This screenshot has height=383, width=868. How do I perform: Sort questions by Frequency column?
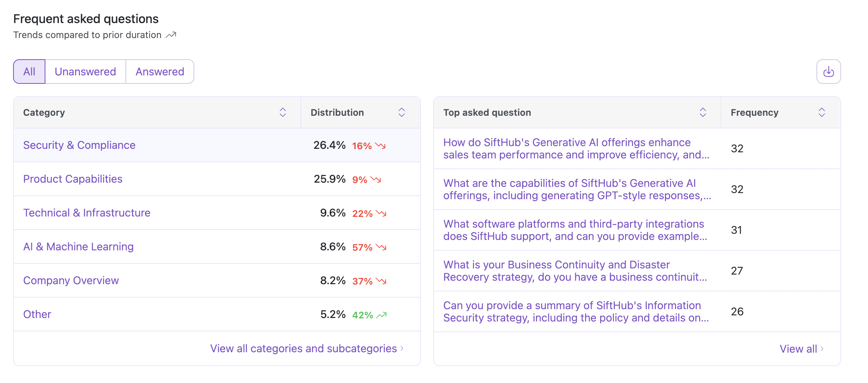click(821, 112)
